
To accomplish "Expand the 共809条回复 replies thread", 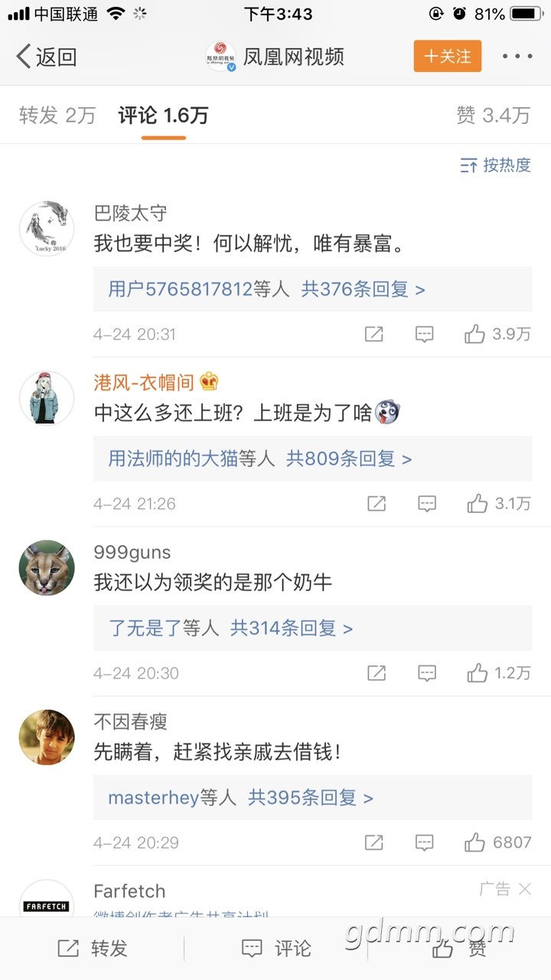I will click(x=348, y=459).
